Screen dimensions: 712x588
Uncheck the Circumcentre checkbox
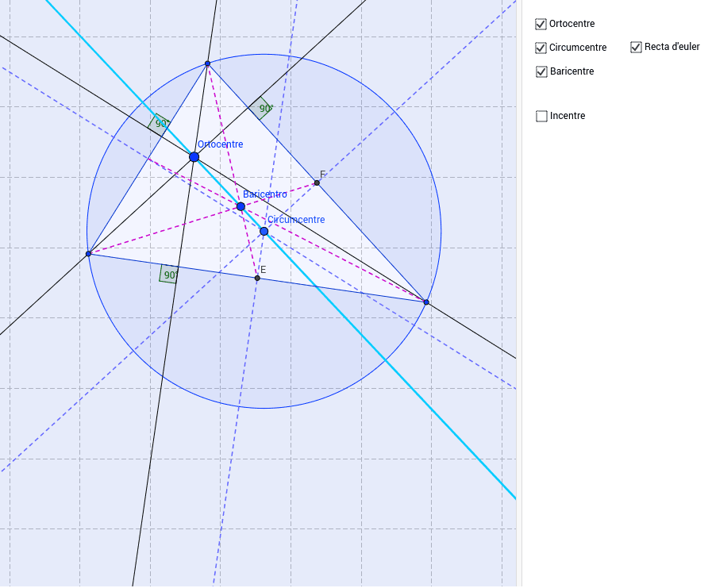(x=541, y=48)
